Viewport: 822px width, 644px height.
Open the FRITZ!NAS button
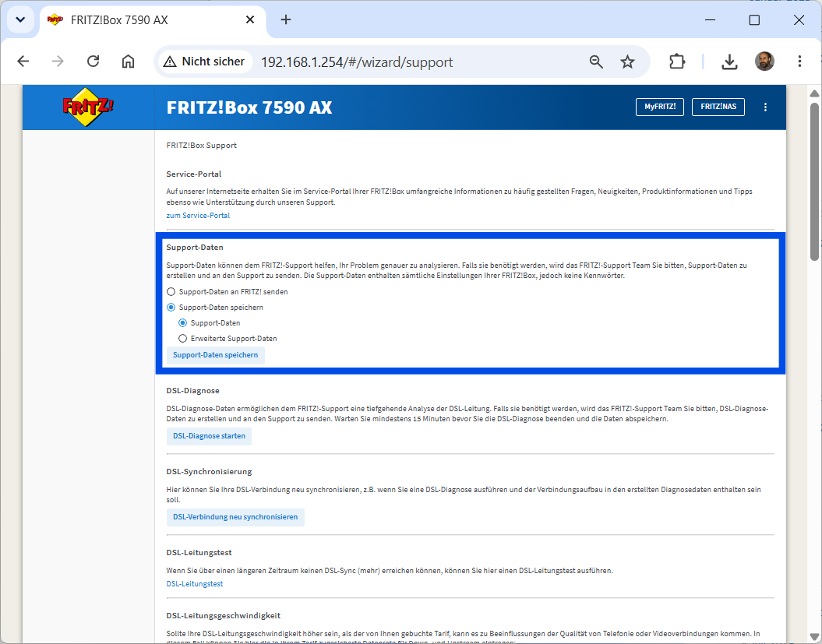click(x=718, y=107)
